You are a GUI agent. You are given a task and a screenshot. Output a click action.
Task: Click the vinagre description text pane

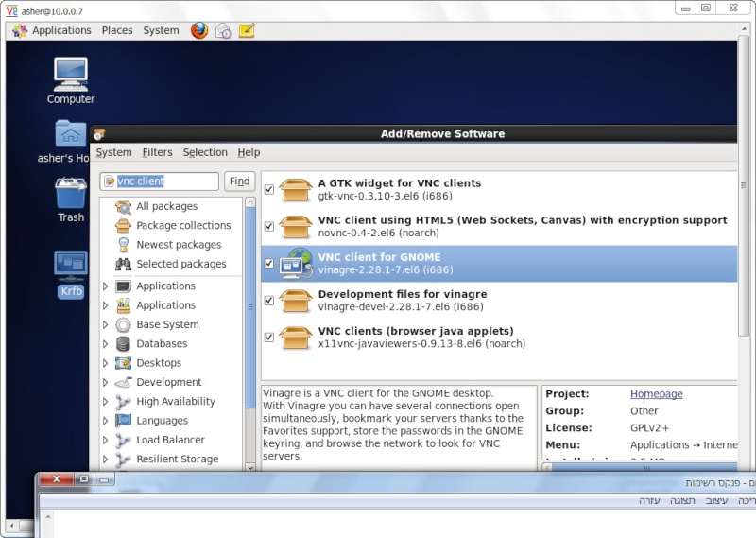tap(399, 427)
